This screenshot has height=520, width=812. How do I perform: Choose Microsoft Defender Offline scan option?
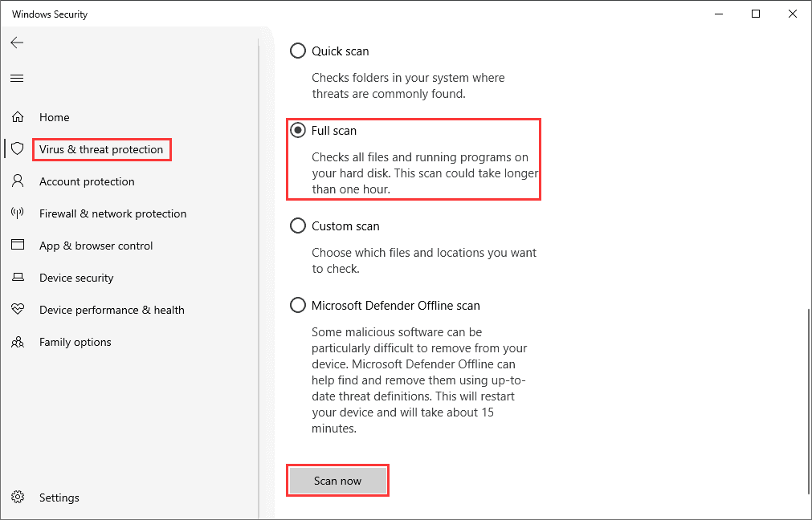pos(298,306)
